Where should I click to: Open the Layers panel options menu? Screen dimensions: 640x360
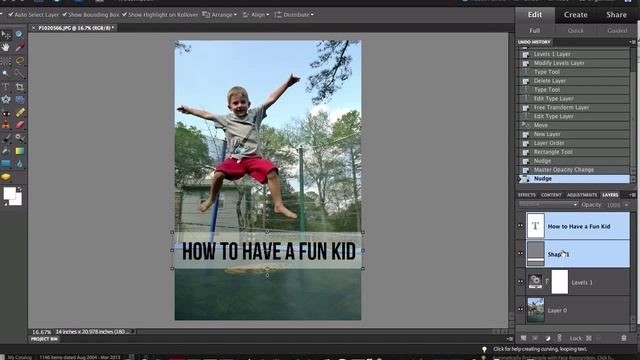pyautogui.click(x=632, y=195)
